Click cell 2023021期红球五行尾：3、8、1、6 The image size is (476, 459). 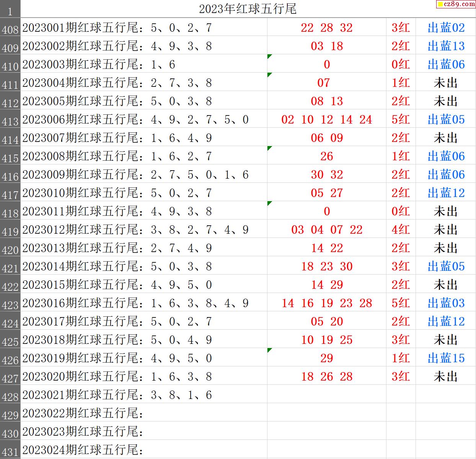[x=144, y=394]
